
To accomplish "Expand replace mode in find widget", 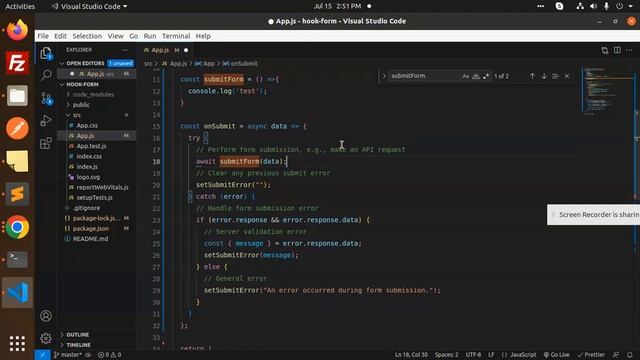I will tap(384, 76).
